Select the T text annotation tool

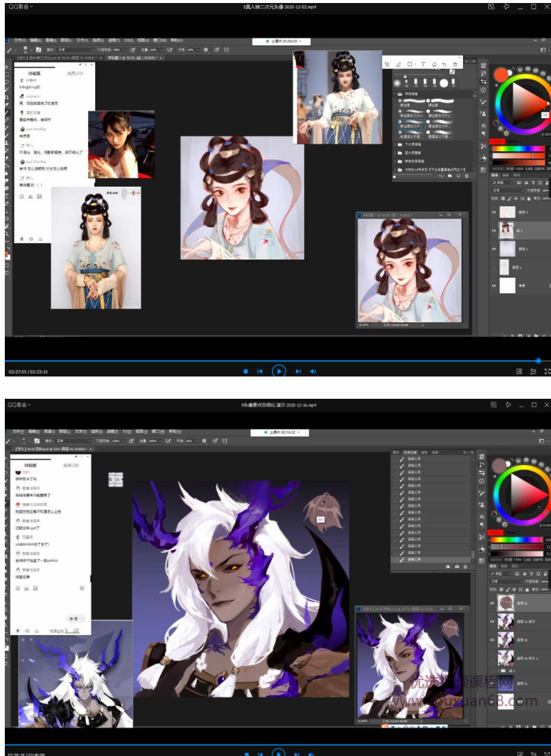pos(423,64)
